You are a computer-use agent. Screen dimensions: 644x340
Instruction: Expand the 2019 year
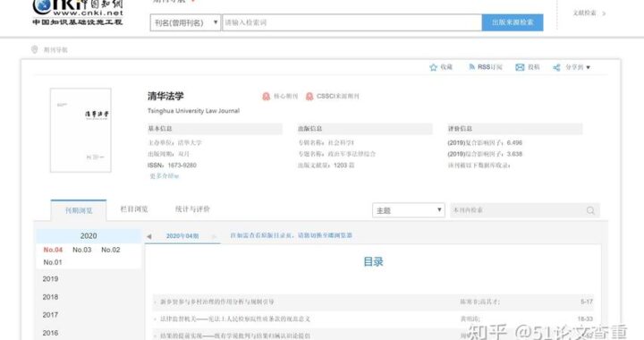[50, 279]
